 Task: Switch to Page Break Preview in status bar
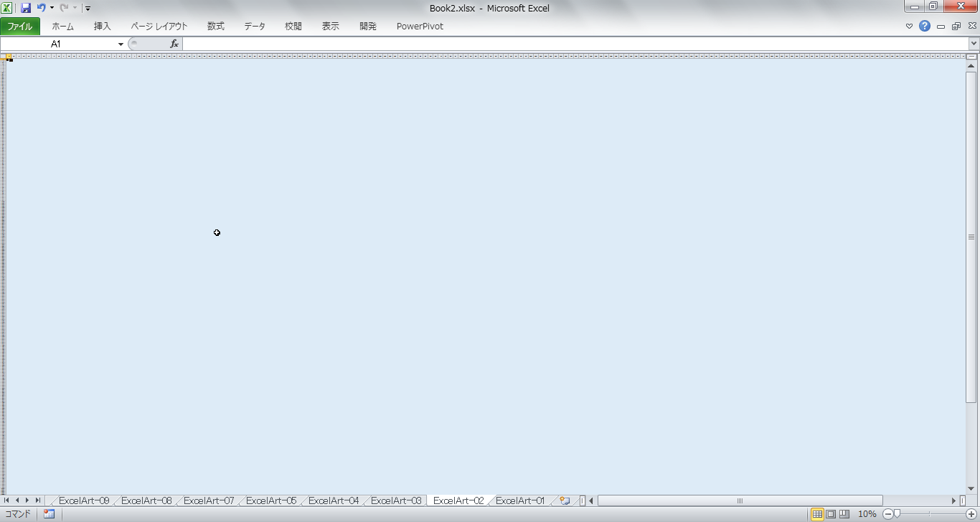(x=844, y=514)
